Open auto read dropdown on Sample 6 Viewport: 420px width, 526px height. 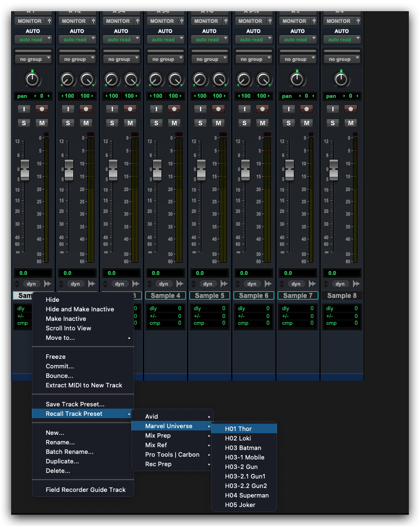(x=254, y=40)
